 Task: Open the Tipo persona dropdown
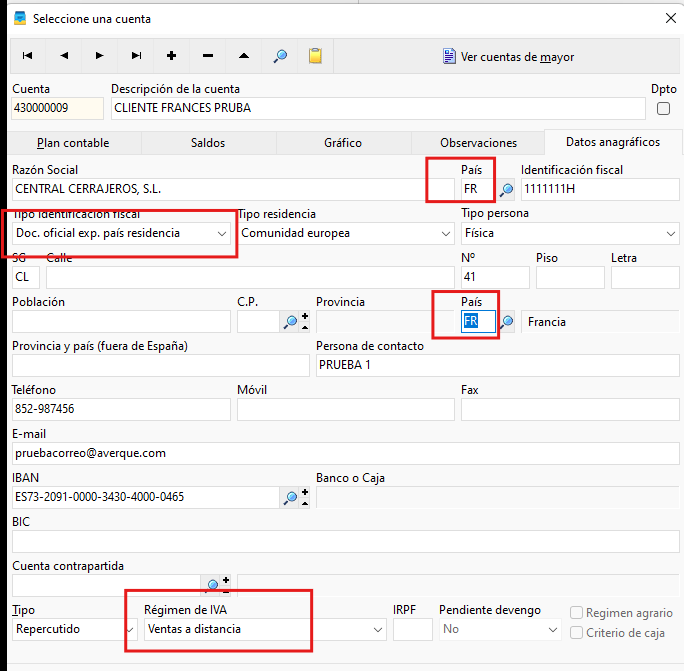tap(570, 233)
